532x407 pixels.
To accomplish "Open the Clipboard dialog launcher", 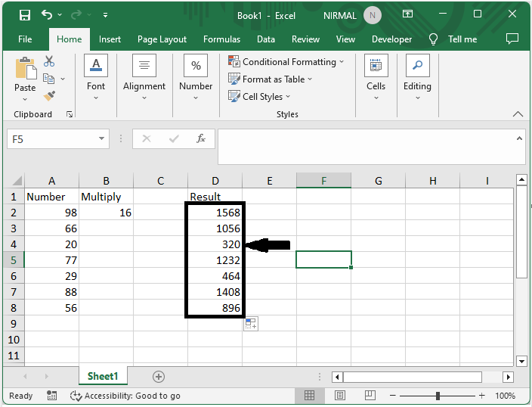I will pyautogui.click(x=70, y=114).
